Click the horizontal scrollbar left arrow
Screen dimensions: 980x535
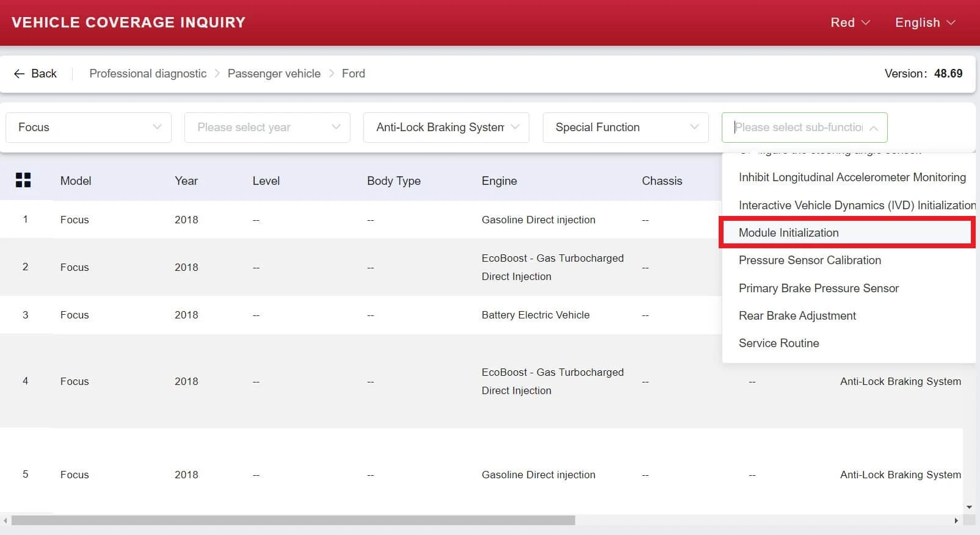point(5,520)
